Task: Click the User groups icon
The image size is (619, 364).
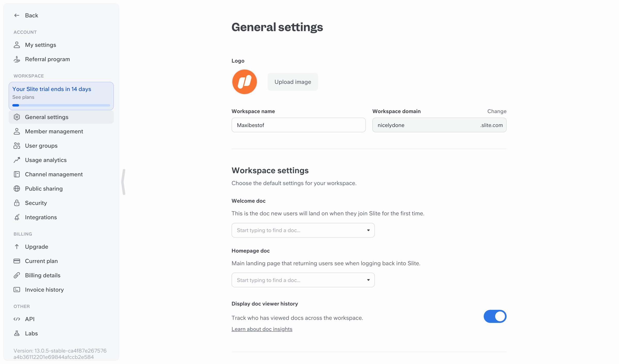Action: [17, 146]
